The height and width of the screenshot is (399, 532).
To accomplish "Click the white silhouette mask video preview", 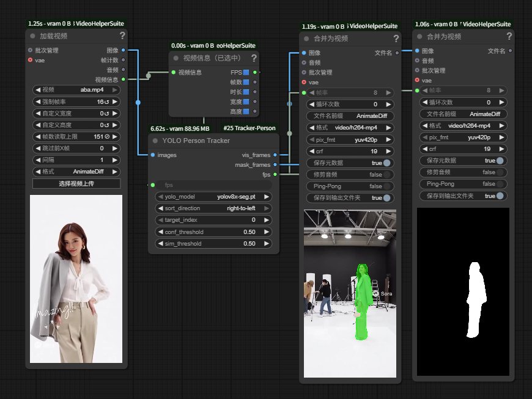I will pyautogui.click(x=463, y=292).
